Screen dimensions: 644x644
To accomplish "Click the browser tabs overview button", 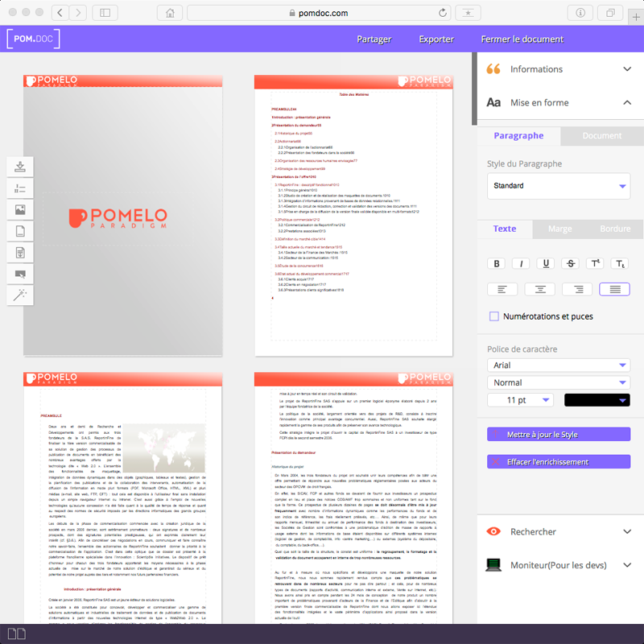I will 611,13.
